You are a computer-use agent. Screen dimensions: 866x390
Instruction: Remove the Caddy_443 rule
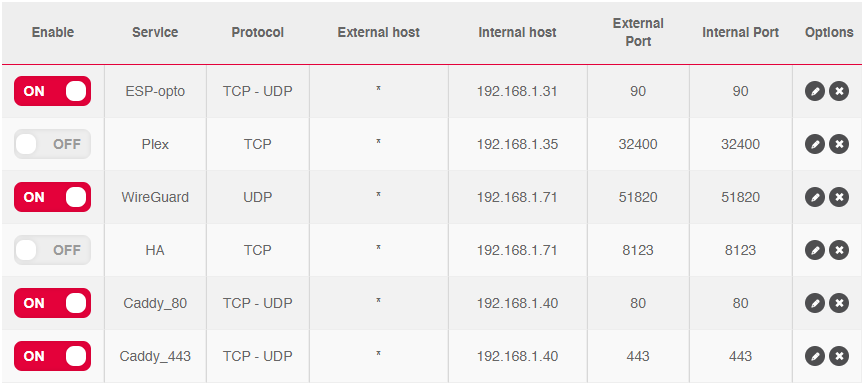839,356
